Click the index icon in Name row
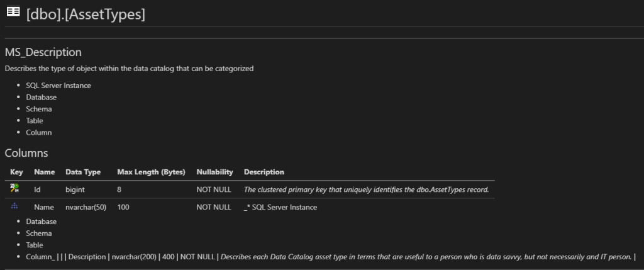The height and width of the screenshot is (270, 644). 15,206
